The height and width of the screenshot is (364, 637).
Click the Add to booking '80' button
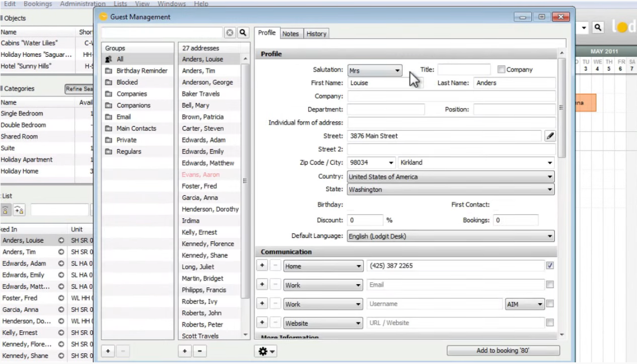pyautogui.click(x=503, y=350)
